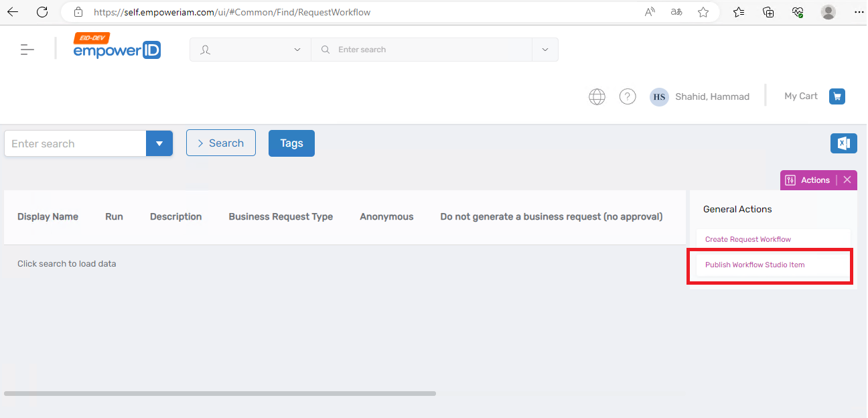
Task: View site info via the lock icon
Action: [x=78, y=12]
